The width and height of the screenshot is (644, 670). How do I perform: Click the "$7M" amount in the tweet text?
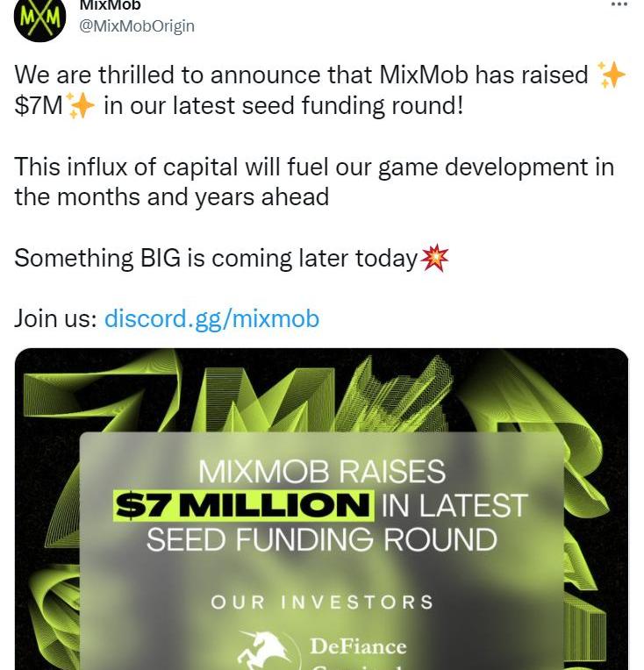[x=39, y=106]
